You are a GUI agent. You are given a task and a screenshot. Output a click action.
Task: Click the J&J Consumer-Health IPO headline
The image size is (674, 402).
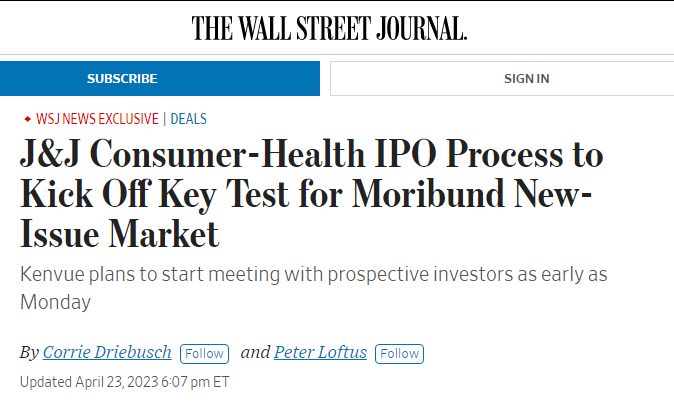coord(312,193)
